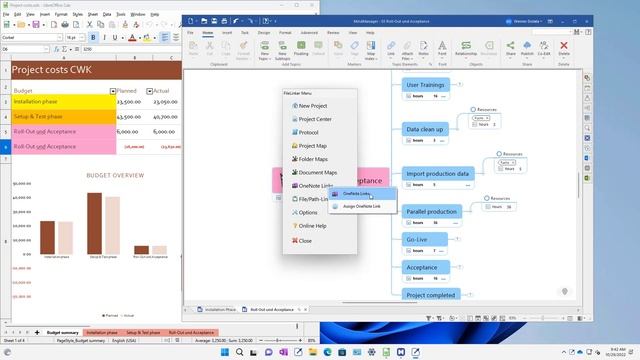Open the Insert tab in MindManager ribbon
Screen dimensions: 640x360
(227, 33)
